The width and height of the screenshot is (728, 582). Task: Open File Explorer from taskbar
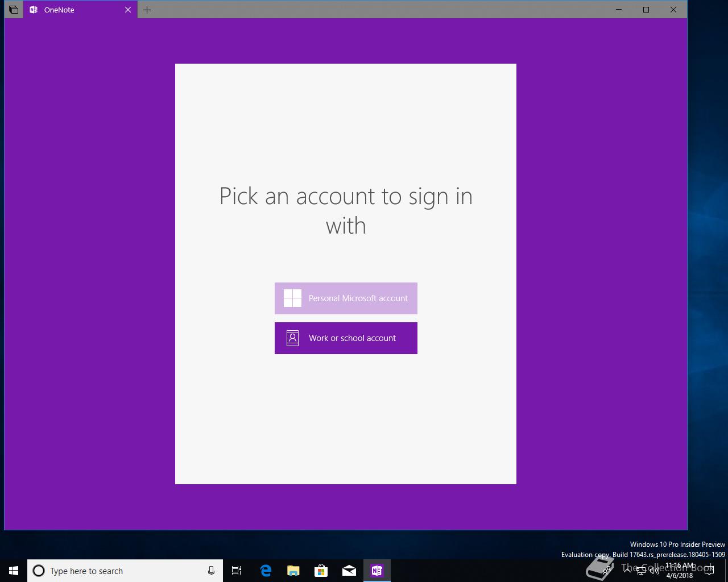coord(293,571)
